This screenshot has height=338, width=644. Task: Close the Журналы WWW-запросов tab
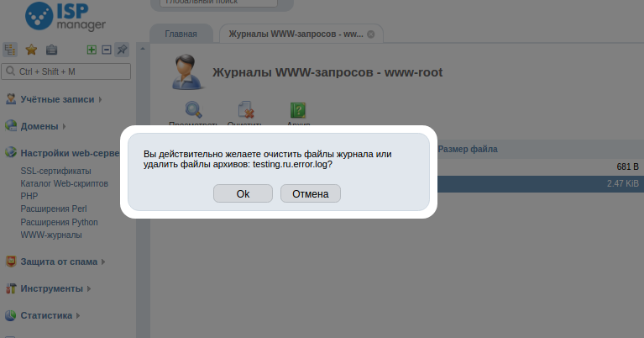click(370, 34)
